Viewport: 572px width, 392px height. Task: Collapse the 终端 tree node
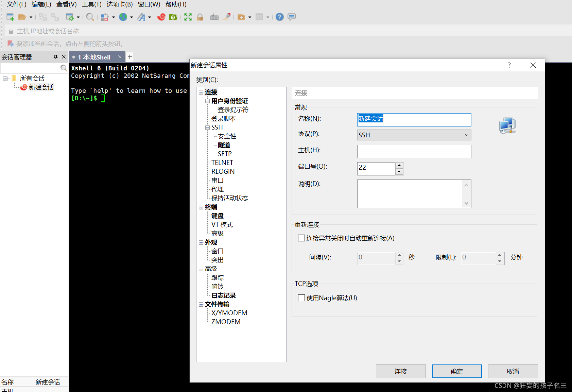[201, 207]
